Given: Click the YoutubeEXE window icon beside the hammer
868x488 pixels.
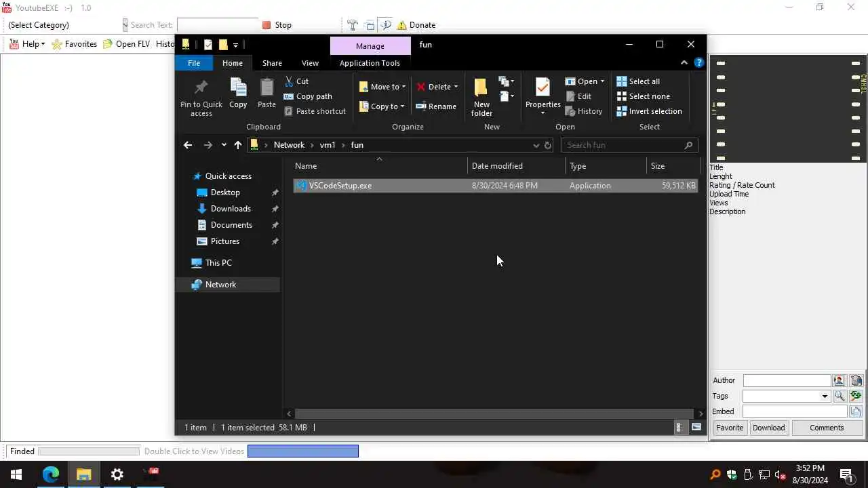Looking at the screenshot, I should coord(369,25).
